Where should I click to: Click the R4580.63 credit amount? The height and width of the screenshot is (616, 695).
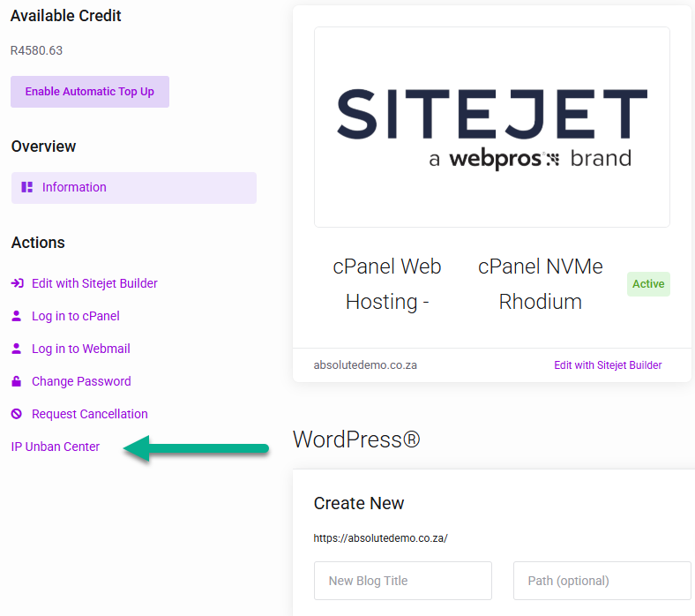click(x=36, y=50)
